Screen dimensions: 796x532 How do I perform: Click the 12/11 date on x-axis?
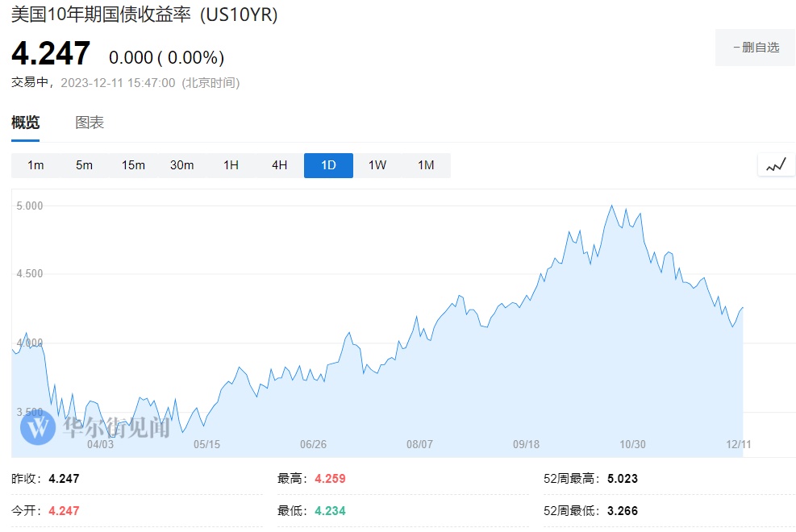pos(738,444)
